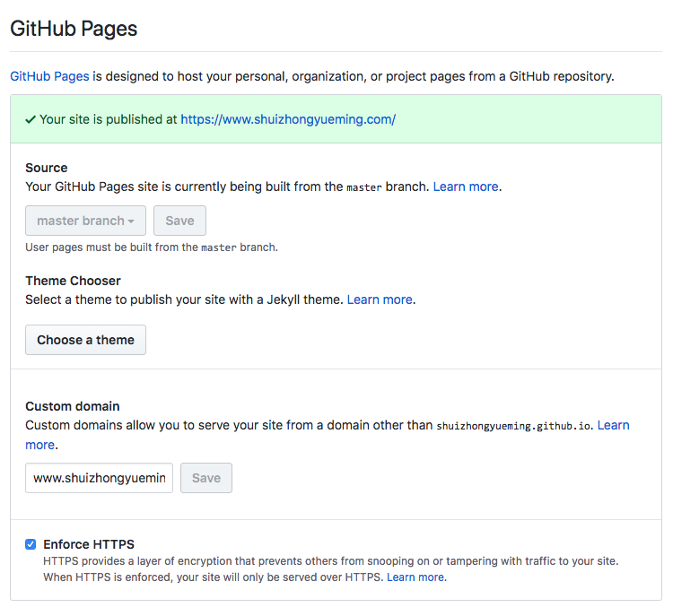The height and width of the screenshot is (616, 673).
Task: Click the Choose a theme button
Action: (x=85, y=340)
